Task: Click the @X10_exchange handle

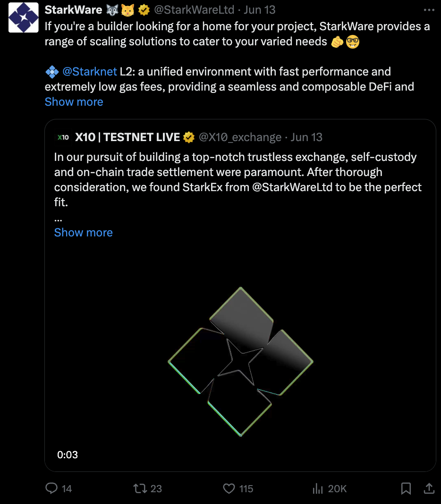Action: tap(240, 137)
